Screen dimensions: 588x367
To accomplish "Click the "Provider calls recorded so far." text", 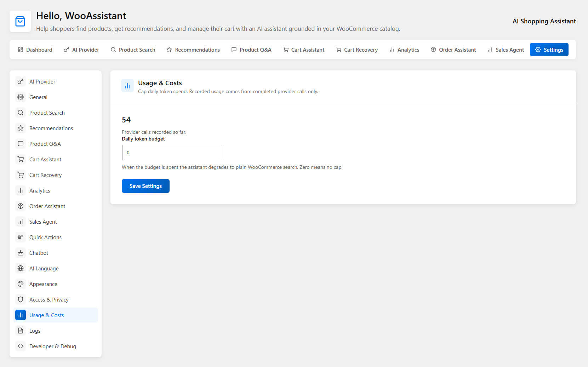I will tap(154, 132).
